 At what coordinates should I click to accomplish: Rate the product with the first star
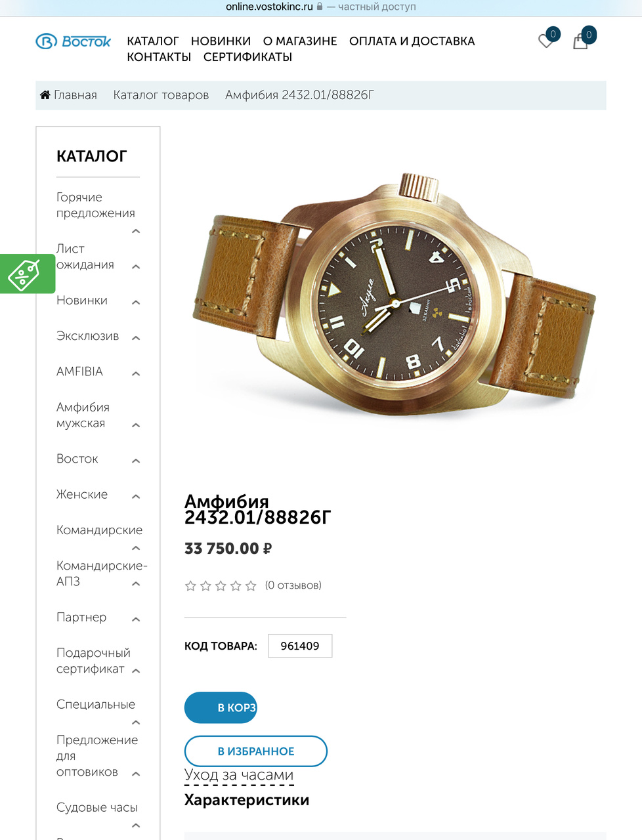coord(190,586)
